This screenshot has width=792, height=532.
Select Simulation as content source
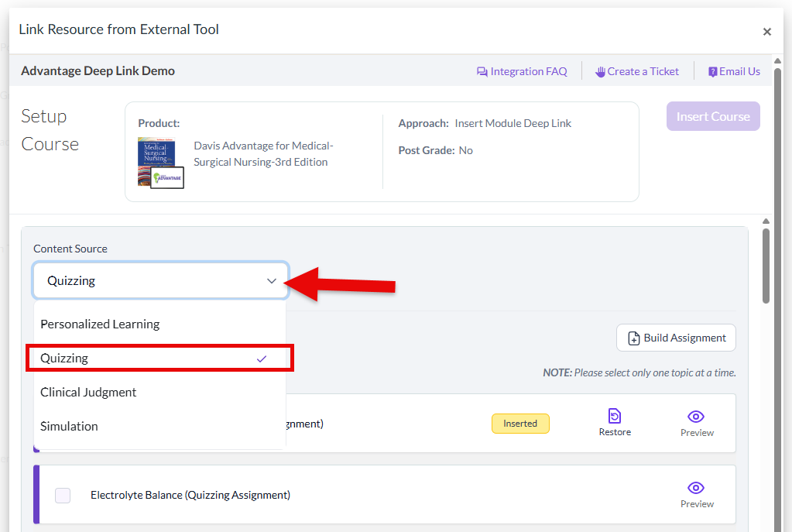coord(69,427)
